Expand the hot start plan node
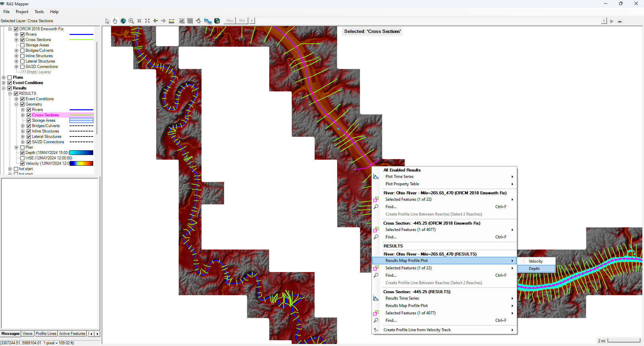The height and width of the screenshot is (346, 644). pos(10,169)
